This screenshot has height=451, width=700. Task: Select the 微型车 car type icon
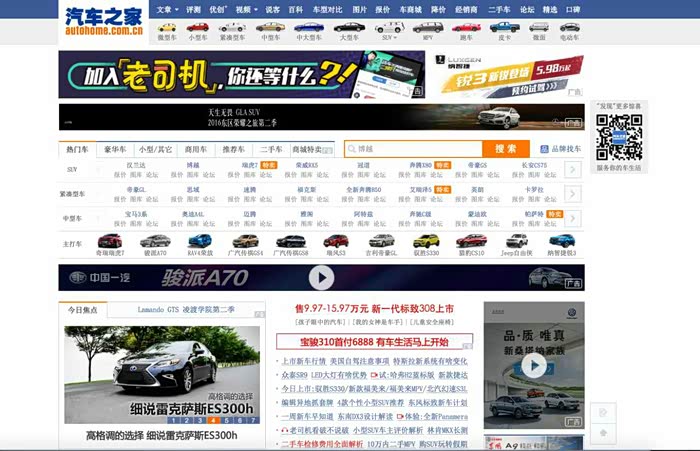click(166, 31)
